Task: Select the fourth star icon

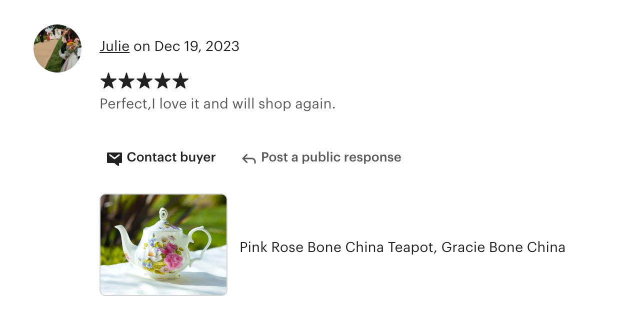Action: tap(163, 80)
